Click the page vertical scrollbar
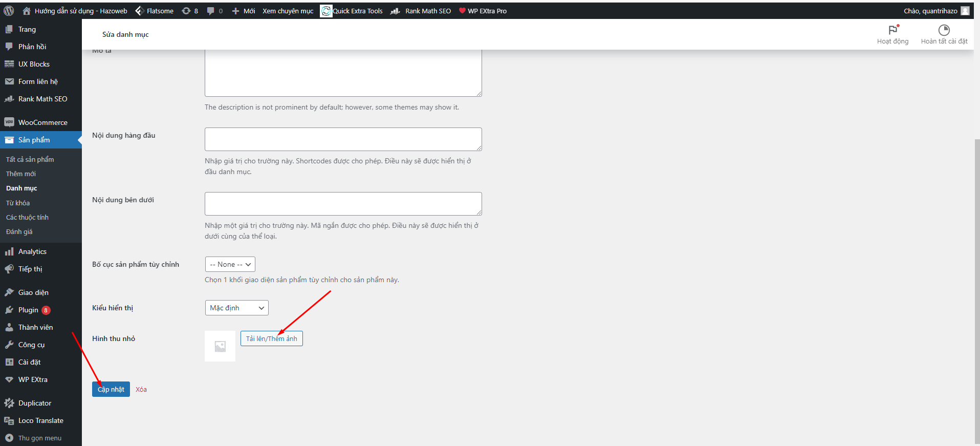980x446 pixels. (x=976, y=287)
